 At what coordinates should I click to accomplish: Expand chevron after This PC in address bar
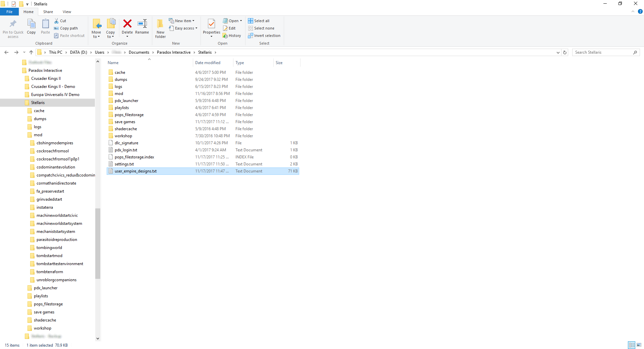66,52
